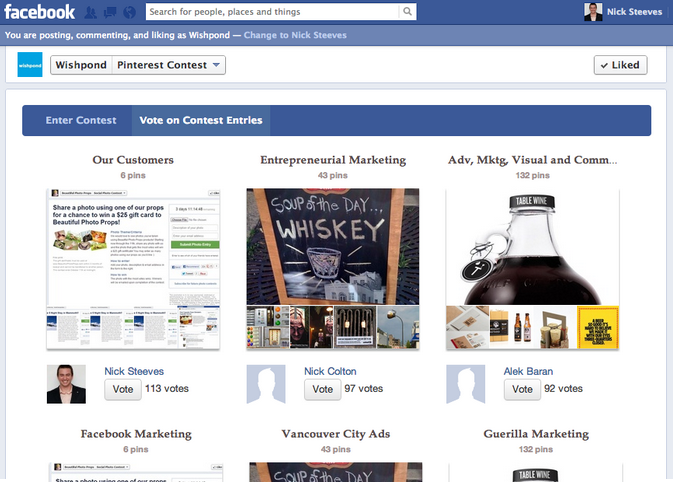This screenshot has width=677, height=482.
Task: Open Nick Steeves entrant name link
Action: click(134, 371)
